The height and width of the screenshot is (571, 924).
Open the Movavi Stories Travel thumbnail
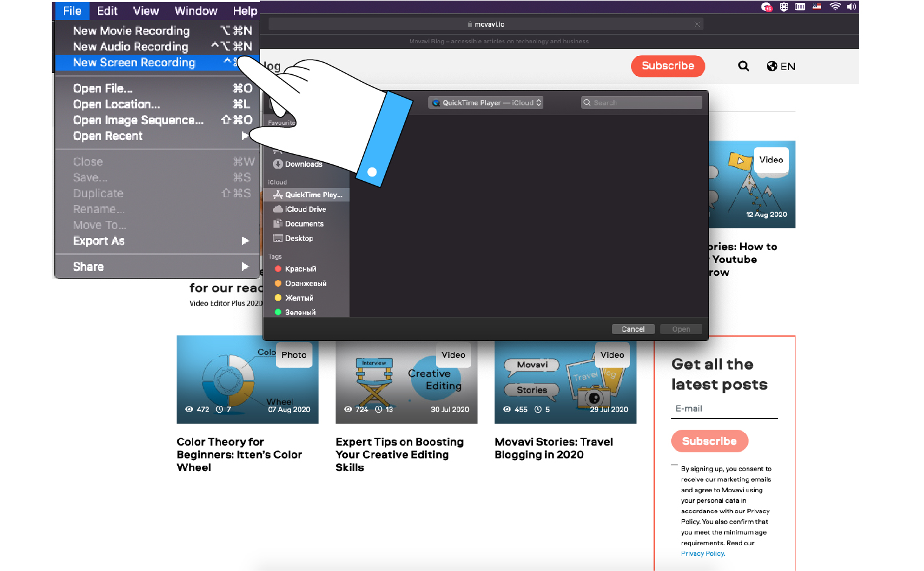point(565,382)
